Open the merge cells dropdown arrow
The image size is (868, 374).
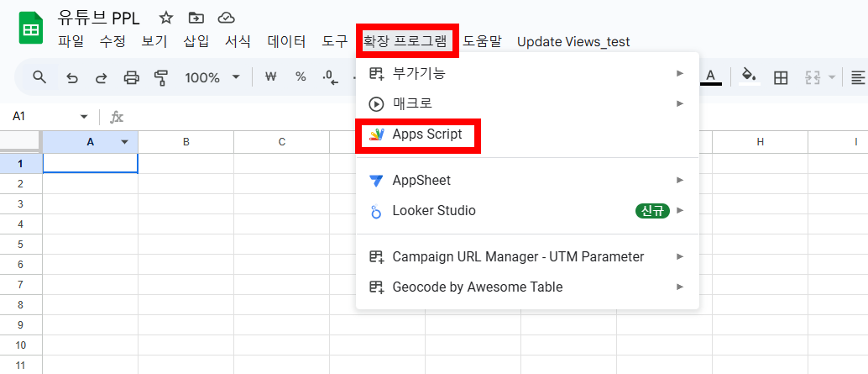pos(831,78)
